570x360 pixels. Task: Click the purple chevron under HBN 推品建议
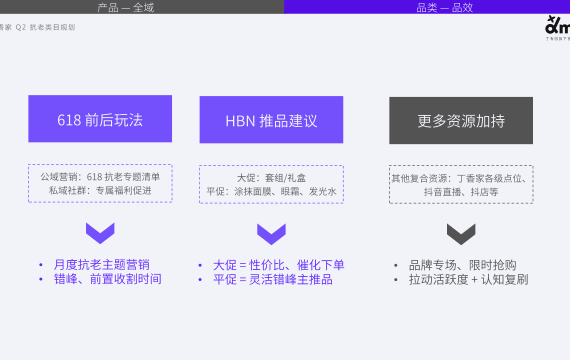point(271,234)
